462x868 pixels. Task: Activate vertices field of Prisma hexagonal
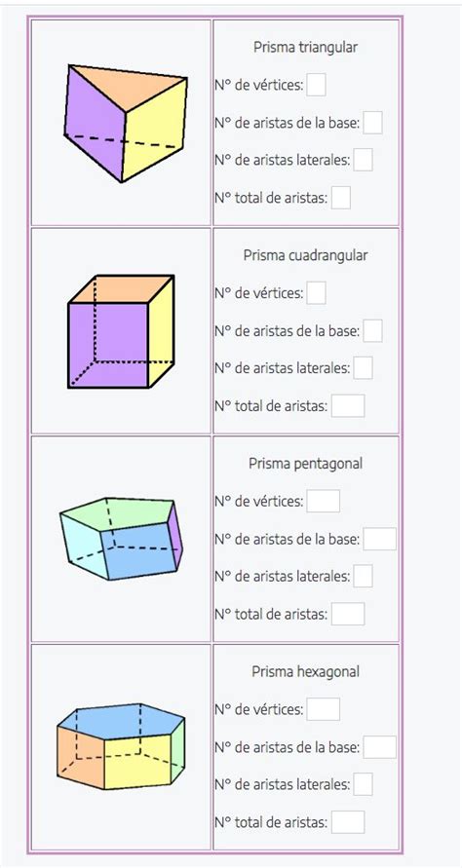tap(324, 709)
